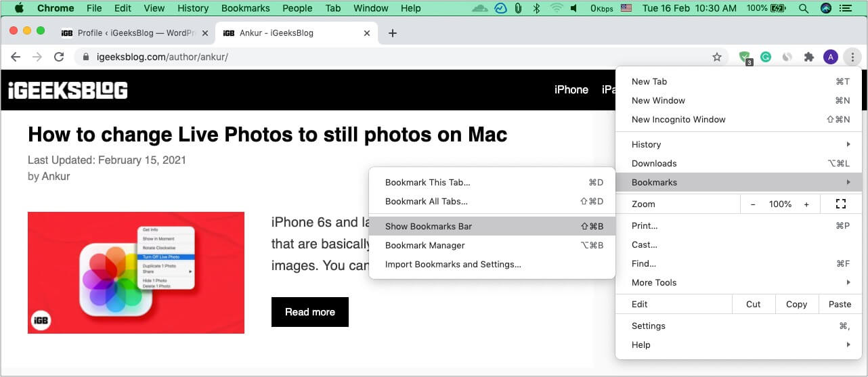Screen dimensions: 868x377
Task: Click the Siri icon in menu bar
Action: tap(826, 8)
